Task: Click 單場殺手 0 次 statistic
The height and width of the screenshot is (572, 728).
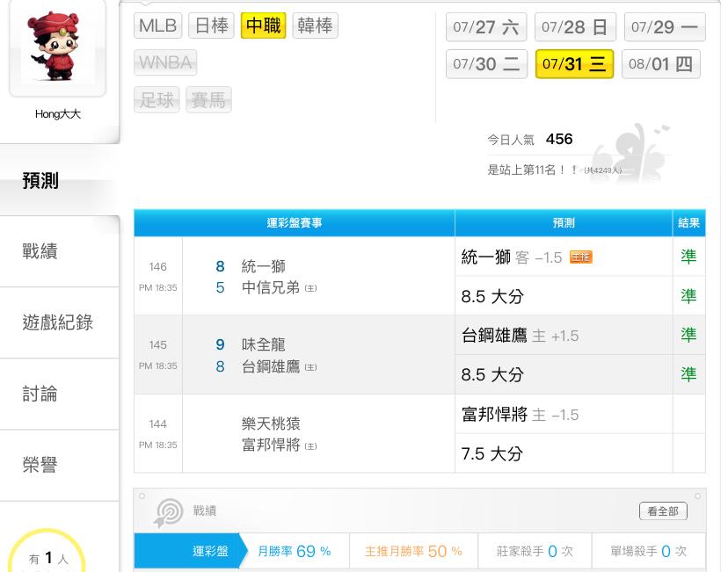Action: click(648, 551)
